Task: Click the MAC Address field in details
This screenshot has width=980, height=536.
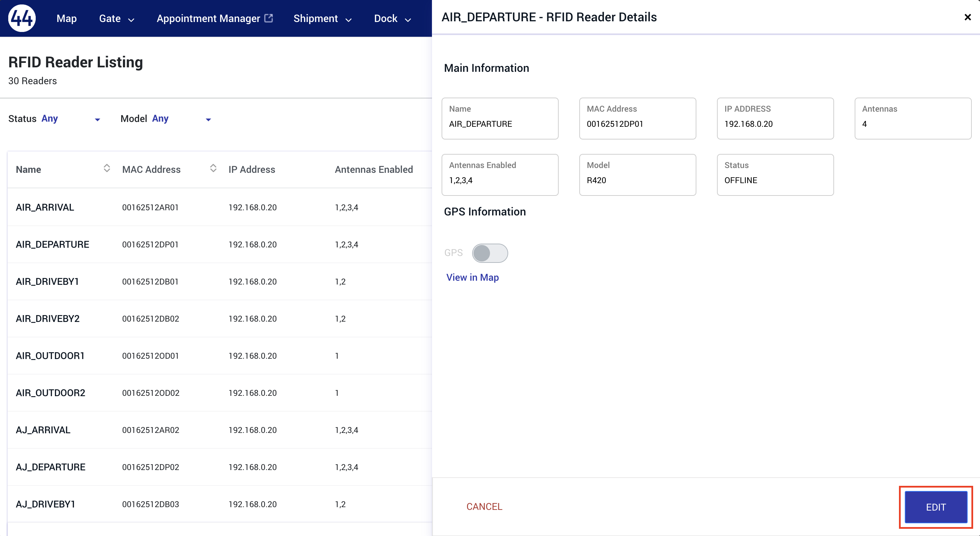Action: (638, 119)
